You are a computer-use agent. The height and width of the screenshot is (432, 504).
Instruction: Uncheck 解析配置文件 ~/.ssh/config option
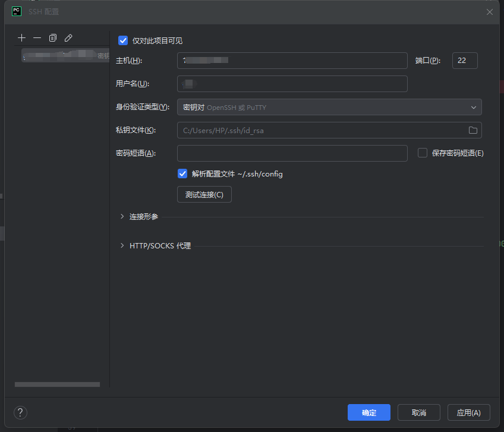pos(183,174)
